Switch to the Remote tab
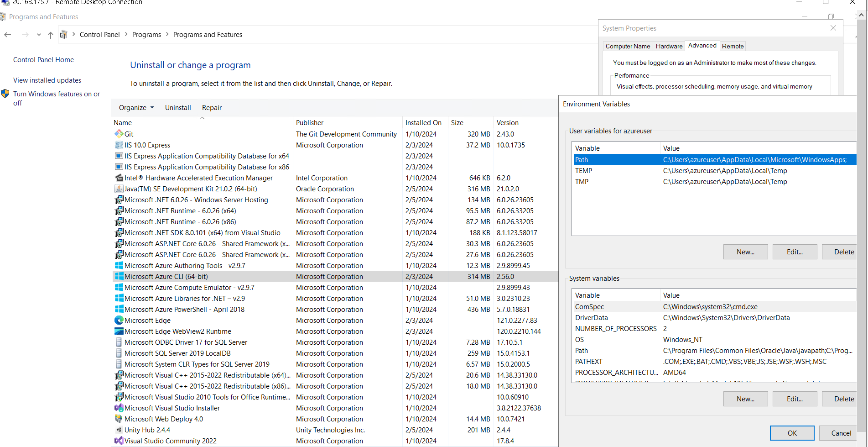868x447 pixels. coord(733,46)
